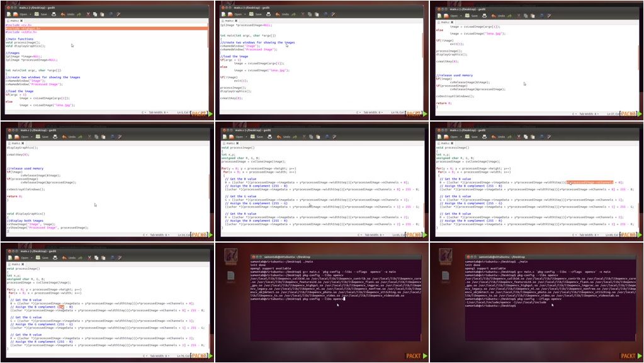Click Open dropdown arrow in unhighlighted processImage frame

click(x=246, y=137)
